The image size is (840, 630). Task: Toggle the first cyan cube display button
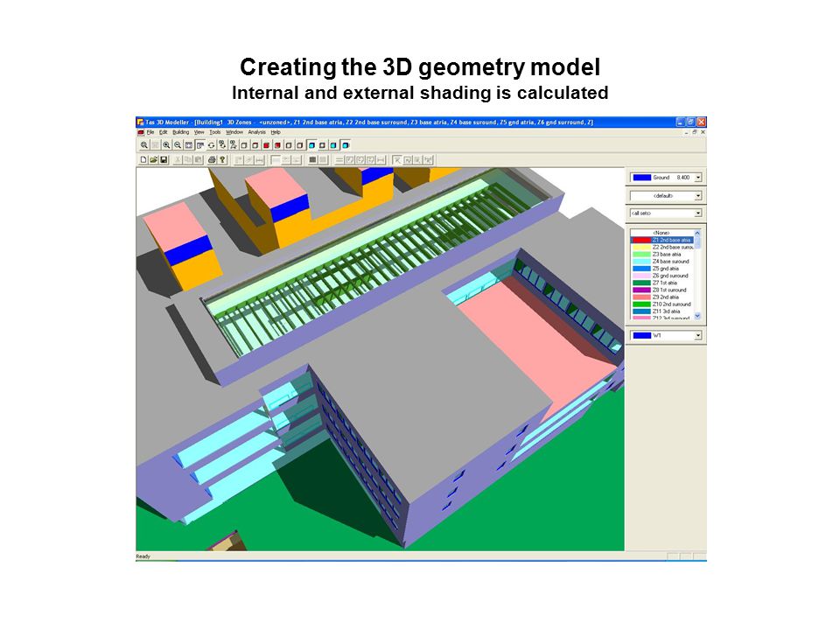point(311,145)
